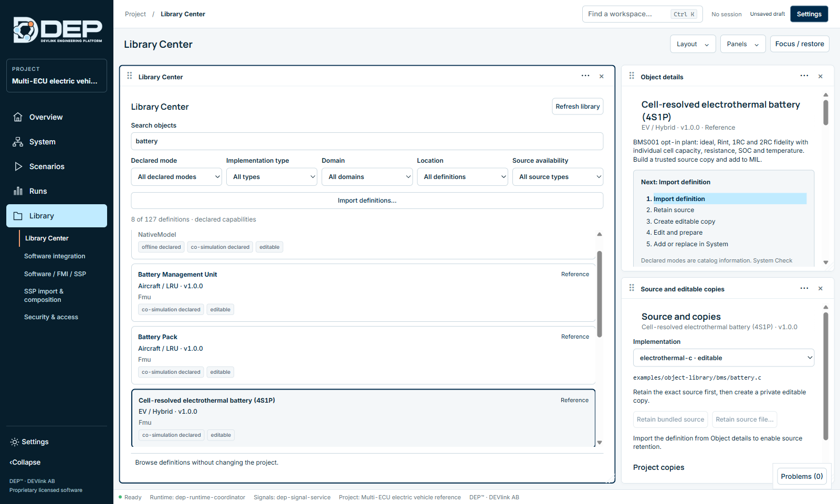Open the Source availability dropdown
Viewport: 840px width, 504px height.
558,177
